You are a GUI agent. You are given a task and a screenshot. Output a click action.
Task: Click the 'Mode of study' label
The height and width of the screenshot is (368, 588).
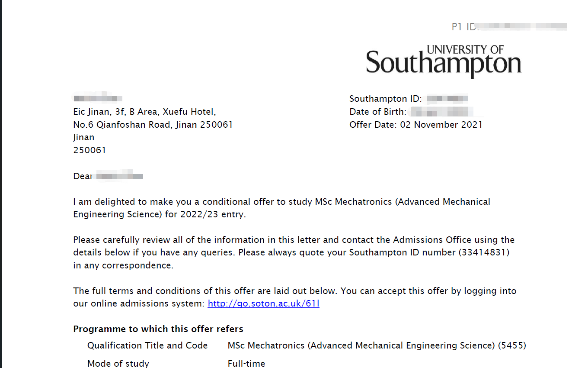click(x=118, y=363)
